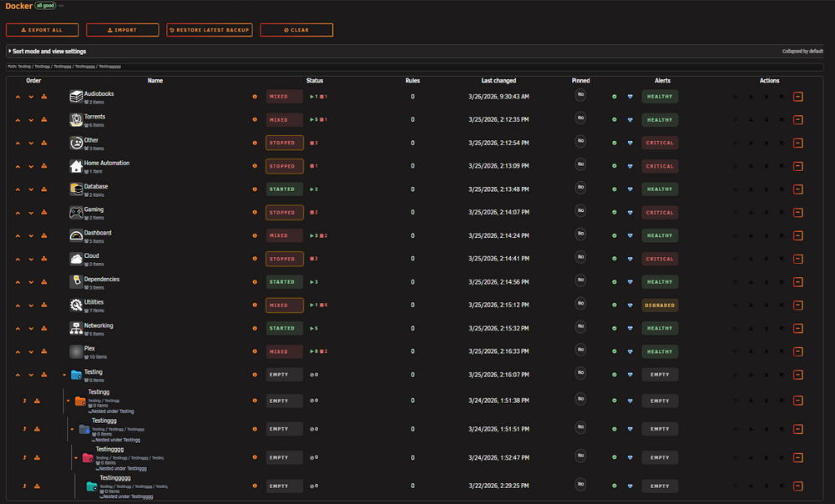The image size is (835, 504).
Task: Click the hierarchy icon for Database row
Action: pos(44,189)
